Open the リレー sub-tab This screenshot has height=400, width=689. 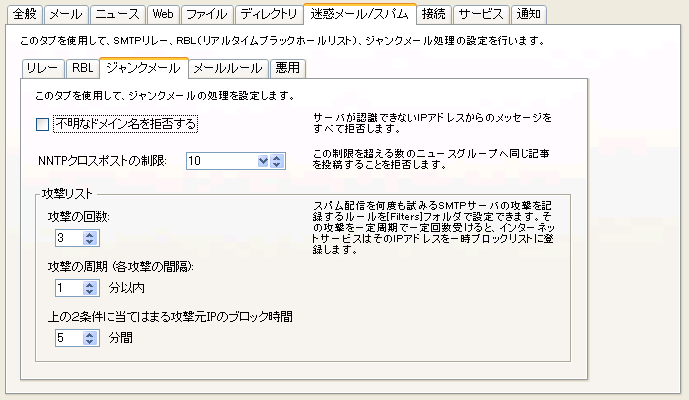coord(42,68)
